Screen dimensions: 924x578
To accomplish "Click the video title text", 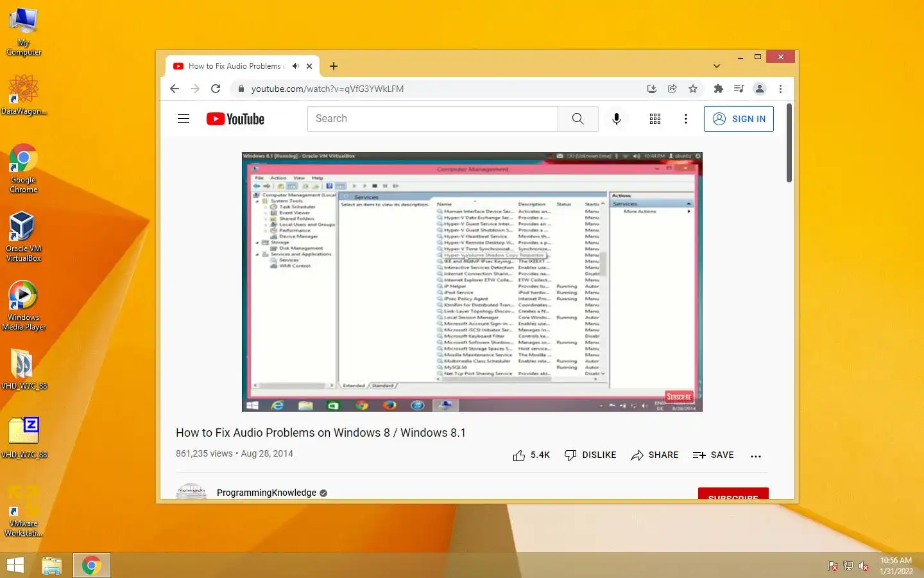I will point(321,433).
